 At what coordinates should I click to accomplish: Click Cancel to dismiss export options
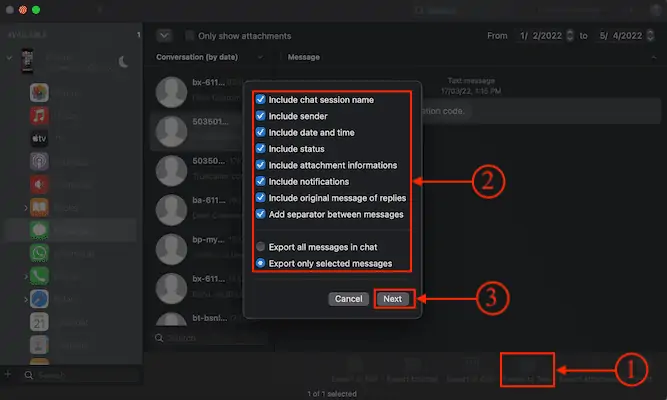(x=348, y=299)
